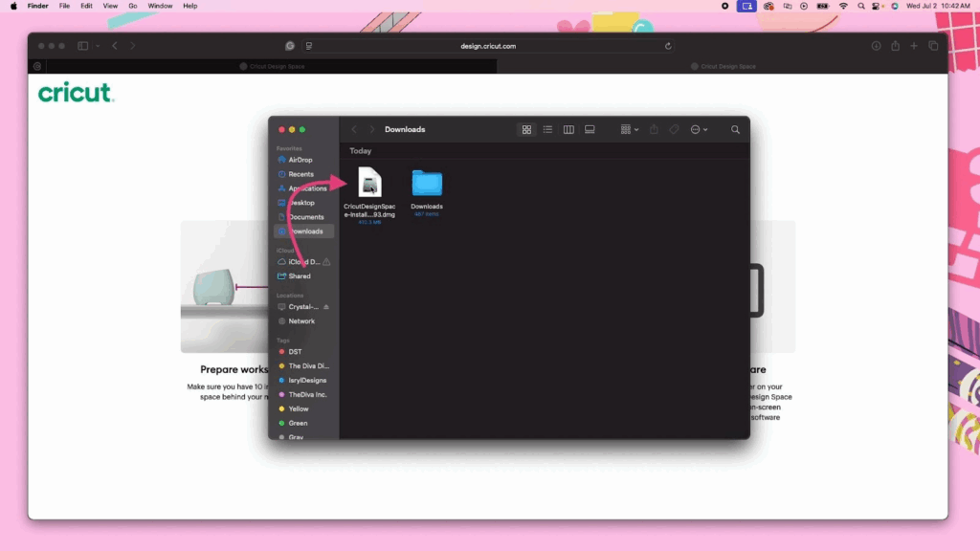Show Safari tab overview
980x551 pixels.
point(933,46)
